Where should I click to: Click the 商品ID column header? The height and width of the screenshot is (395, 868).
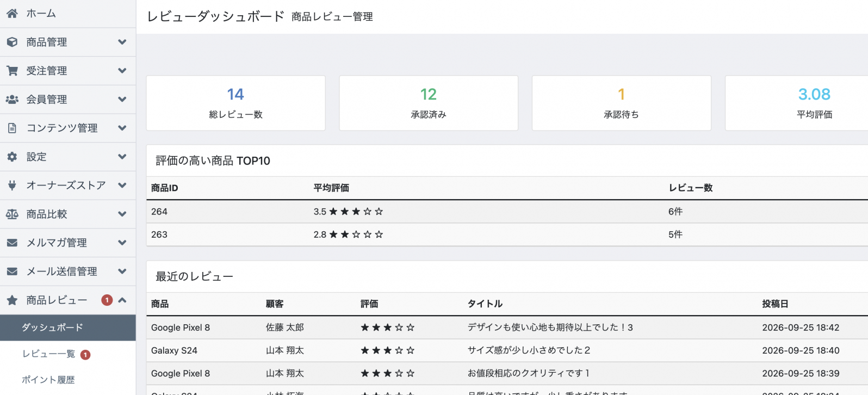[165, 188]
